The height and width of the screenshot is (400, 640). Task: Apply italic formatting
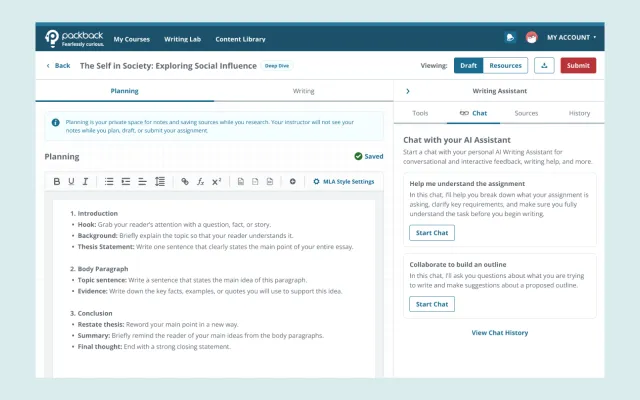tap(85, 182)
